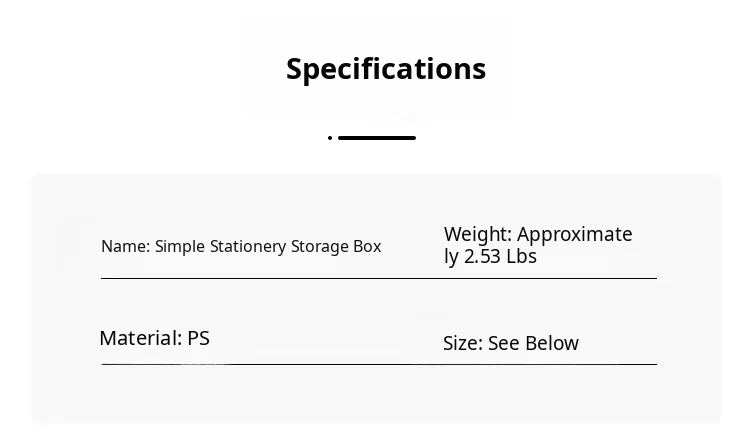Click the word "Box" in the name
Screen dimensions: 750x444
367,247
